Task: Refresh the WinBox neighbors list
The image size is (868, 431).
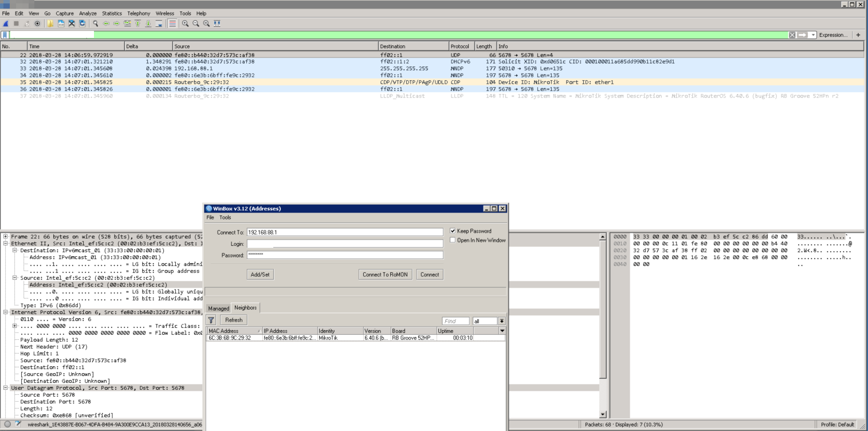Action: tap(234, 320)
